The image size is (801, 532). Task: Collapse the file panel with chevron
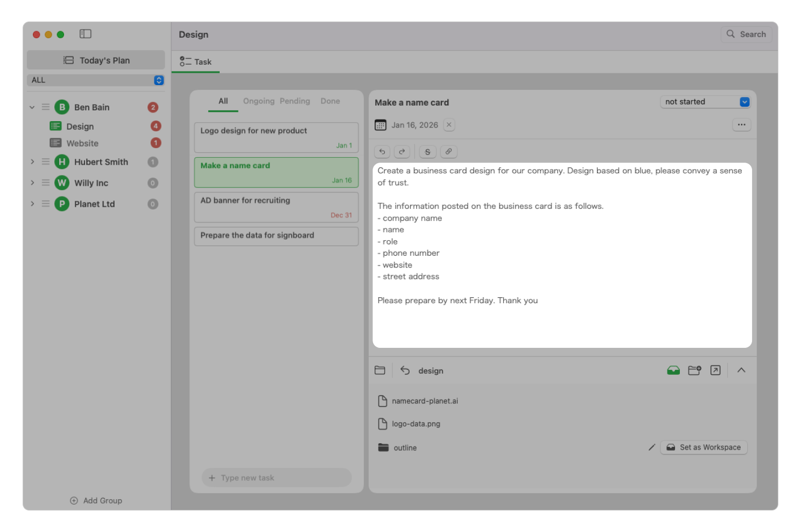(741, 370)
